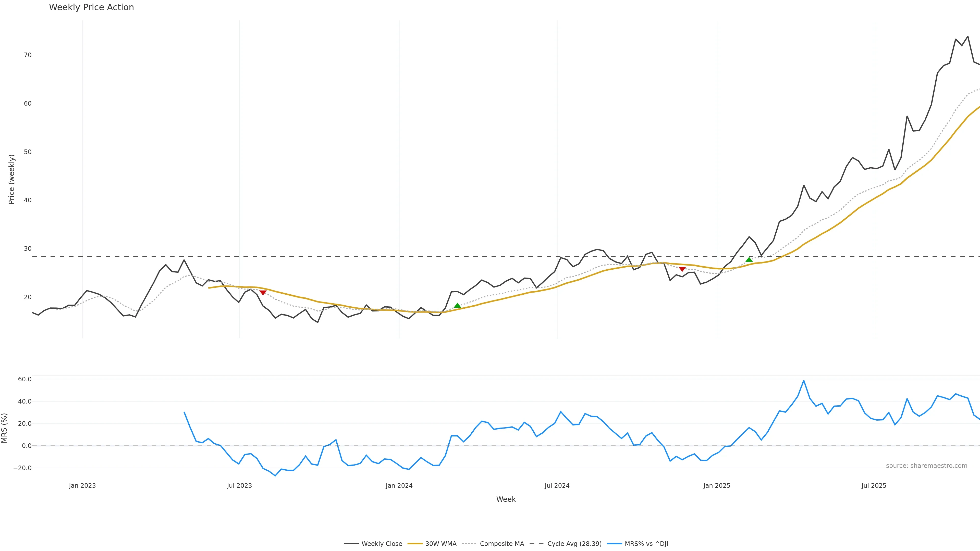Select the Jan 2023 x-axis label
Viewport: 980px width, 551px height.
(82, 486)
